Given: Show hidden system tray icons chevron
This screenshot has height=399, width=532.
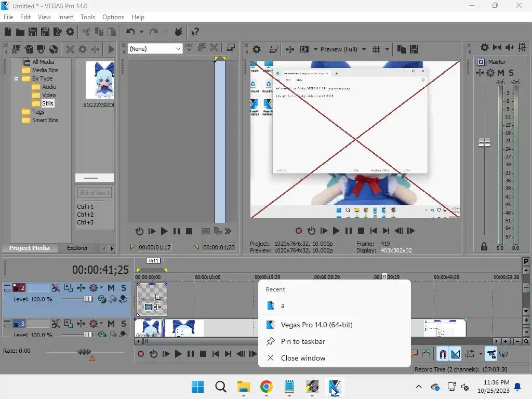Looking at the screenshot, I should click(x=419, y=387).
